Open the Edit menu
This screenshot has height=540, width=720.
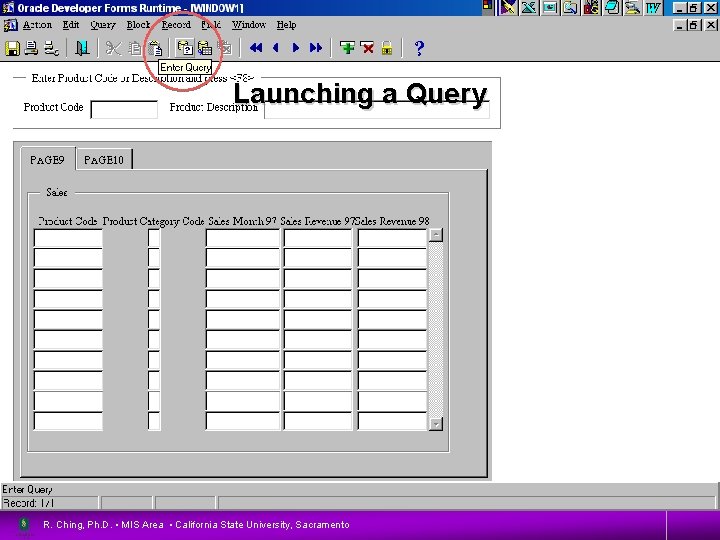point(71,25)
